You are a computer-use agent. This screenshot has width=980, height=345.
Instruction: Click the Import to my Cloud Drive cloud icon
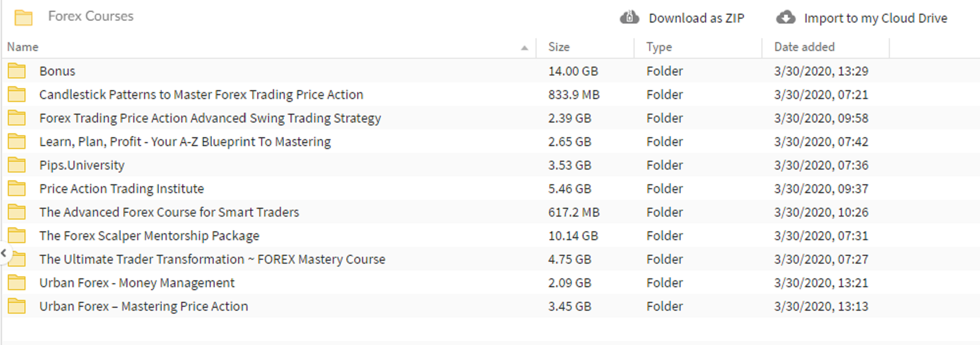[786, 17]
